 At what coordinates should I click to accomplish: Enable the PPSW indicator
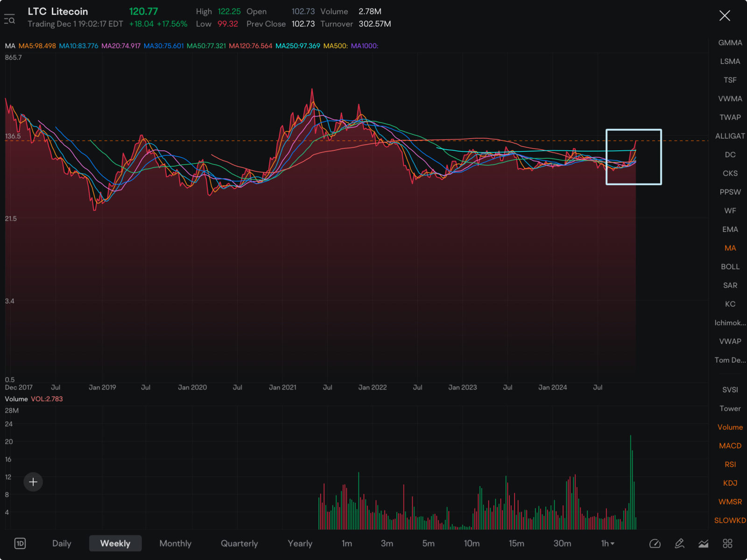coord(730,192)
